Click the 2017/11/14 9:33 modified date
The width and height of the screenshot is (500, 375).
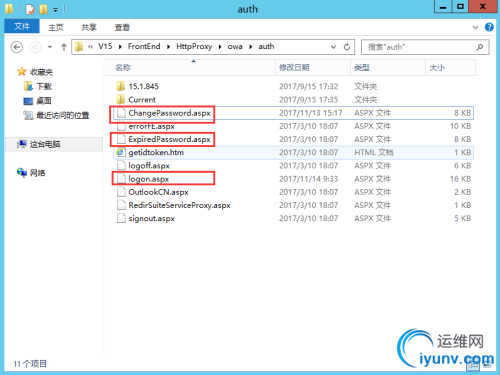pyautogui.click(x=309, y=179)
